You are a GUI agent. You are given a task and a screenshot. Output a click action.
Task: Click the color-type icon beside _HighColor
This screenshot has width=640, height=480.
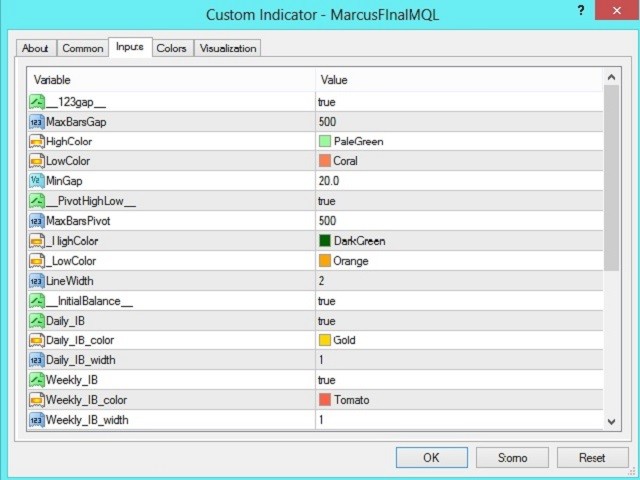[37, 241]
